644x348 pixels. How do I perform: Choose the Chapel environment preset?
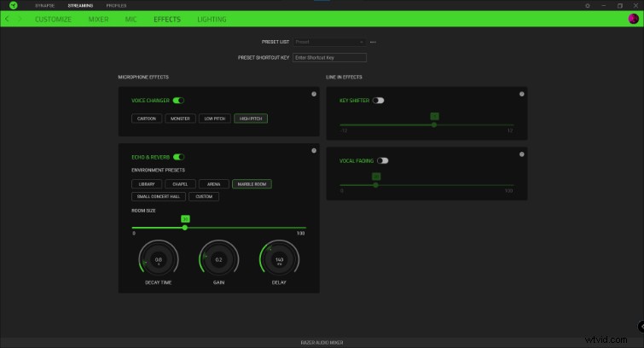[180, 184]
